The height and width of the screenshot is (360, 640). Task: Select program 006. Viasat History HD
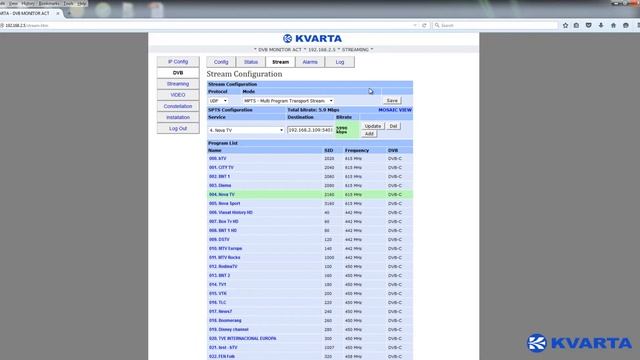(x=231, y=212)
